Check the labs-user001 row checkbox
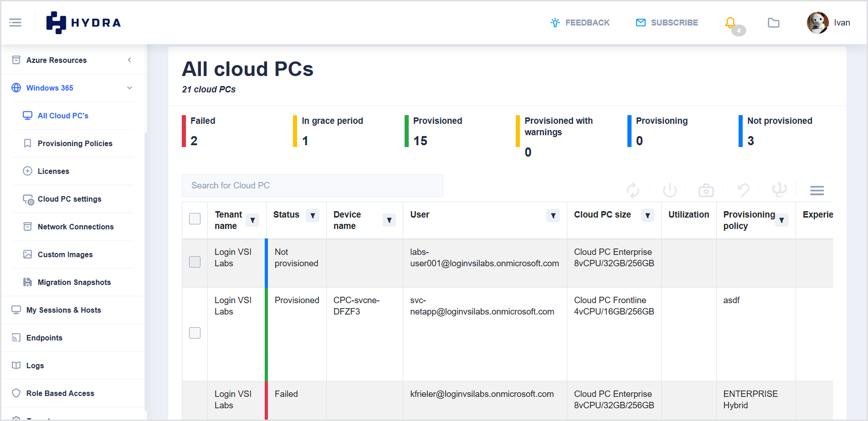The image size is (868, 421). [x=195, y=262]
